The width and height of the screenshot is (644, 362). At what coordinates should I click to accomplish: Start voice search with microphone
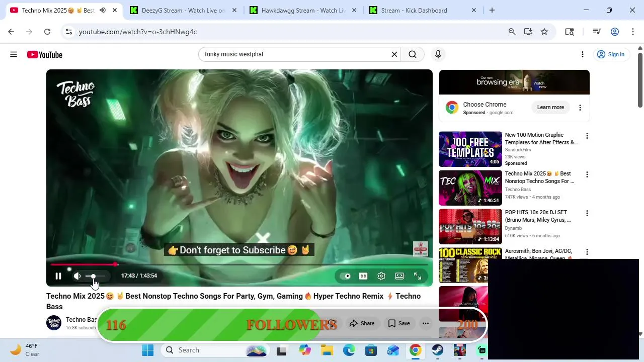pos(438,54)
